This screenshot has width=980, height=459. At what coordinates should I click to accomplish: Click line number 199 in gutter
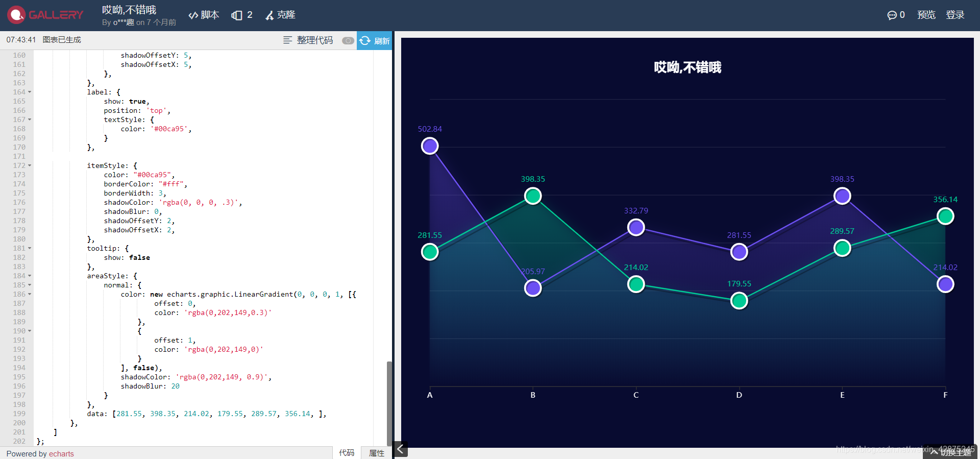tap(19, 414)
